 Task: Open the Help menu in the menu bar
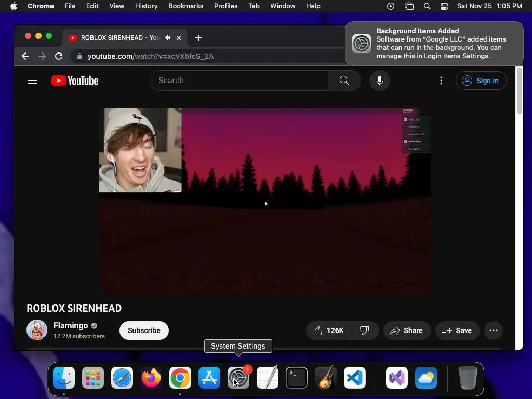tap(313, 6)
